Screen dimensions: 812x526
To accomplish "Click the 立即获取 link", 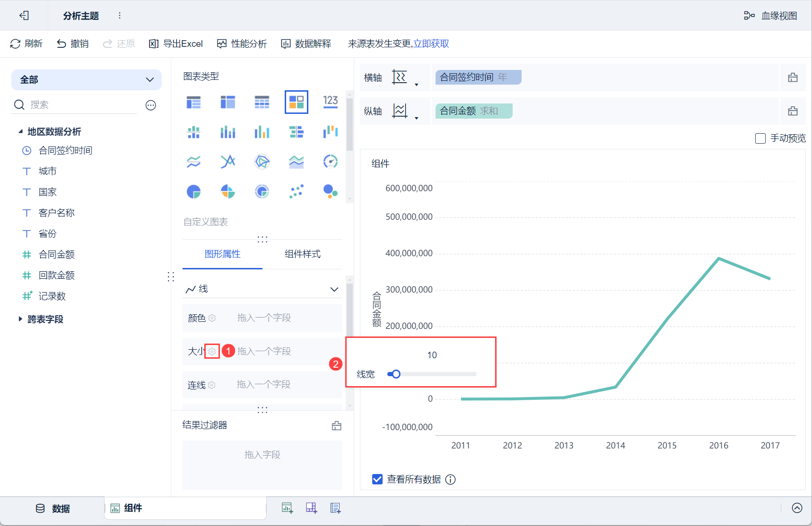I will coord(431,44).
